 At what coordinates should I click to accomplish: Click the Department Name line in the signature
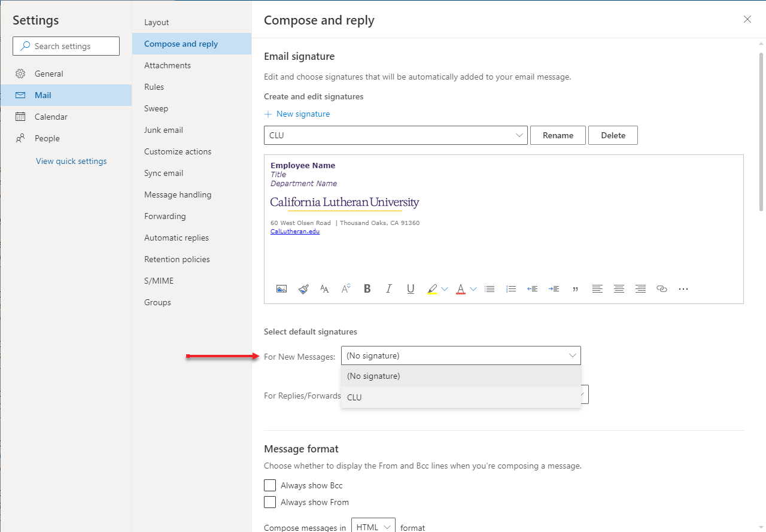tap(303, 184)
